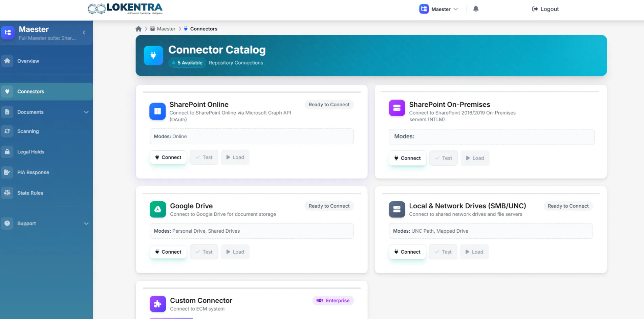Test the SharePoint Online connection
The height and width of the screenshot is (319, 644).
tap(204, 157)
